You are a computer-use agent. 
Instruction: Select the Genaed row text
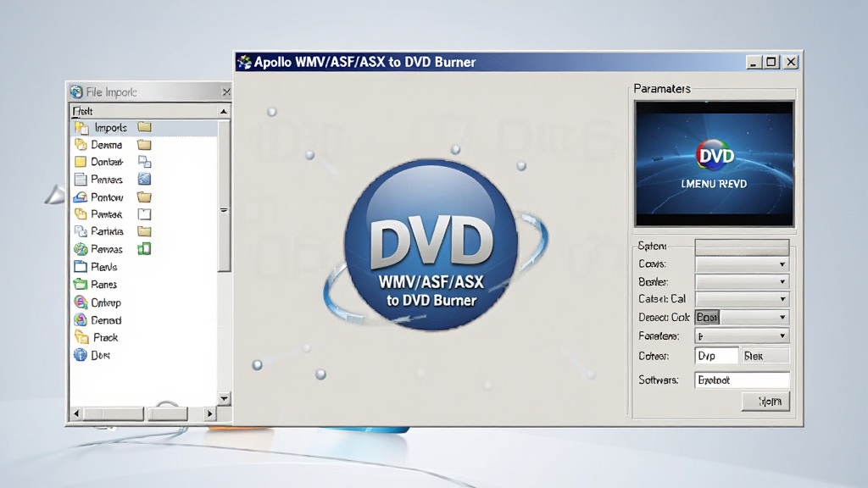click(x=106, y=319)
